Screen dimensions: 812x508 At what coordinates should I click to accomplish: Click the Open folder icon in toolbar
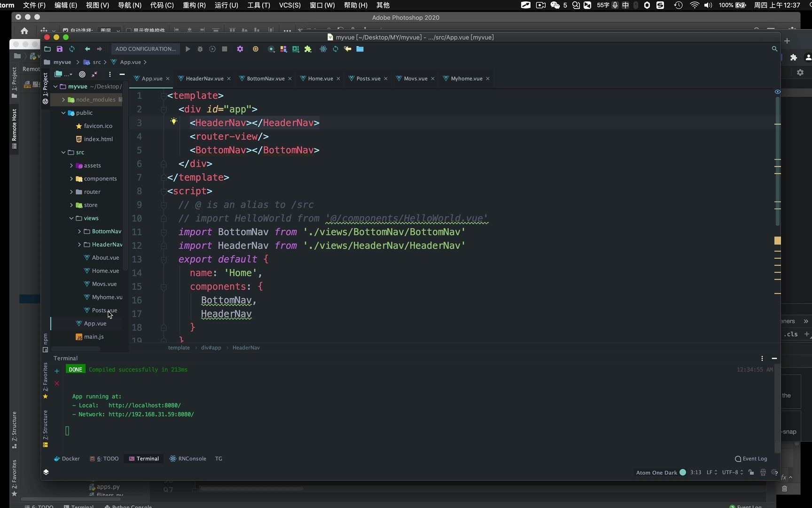[47, 49]
